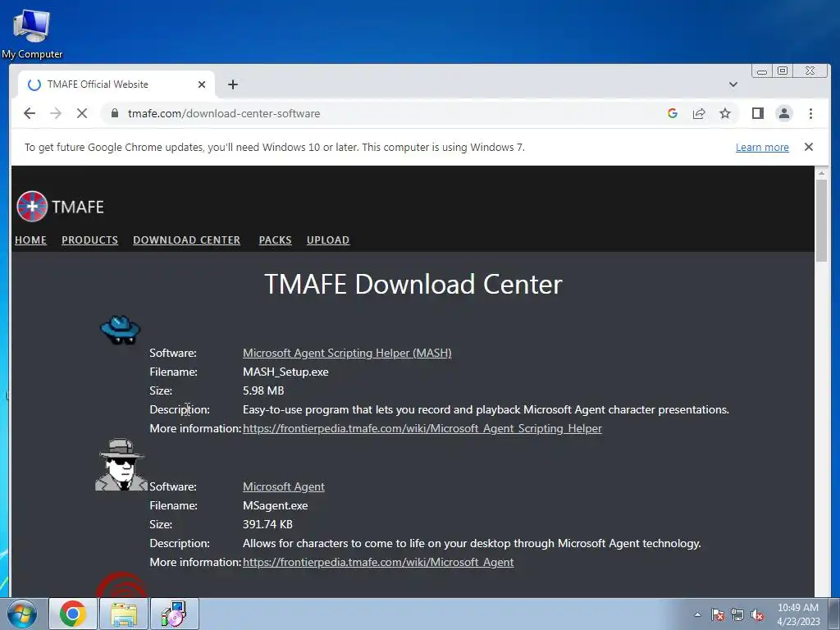Click the muted volume tray icon

click(757, 614)
